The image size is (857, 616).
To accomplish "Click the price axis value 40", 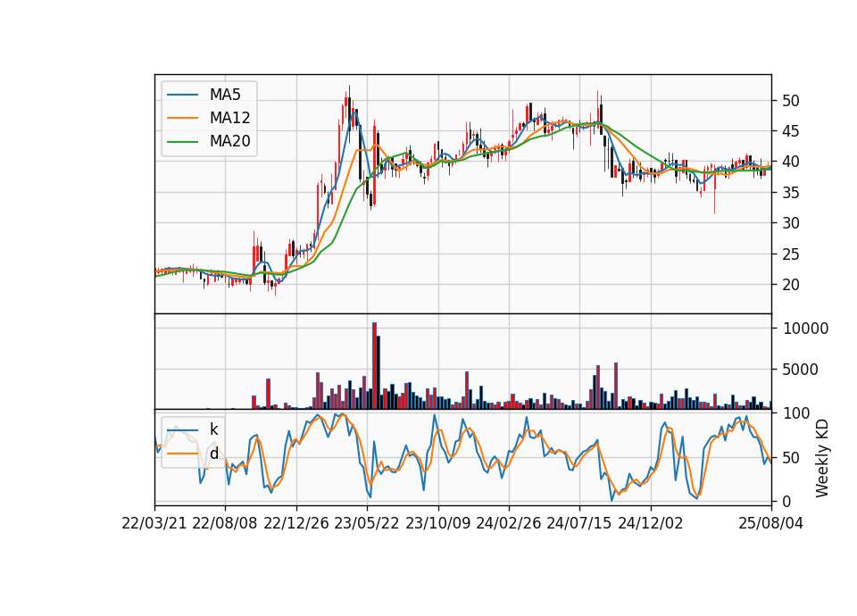I will (x=791, y=162).
